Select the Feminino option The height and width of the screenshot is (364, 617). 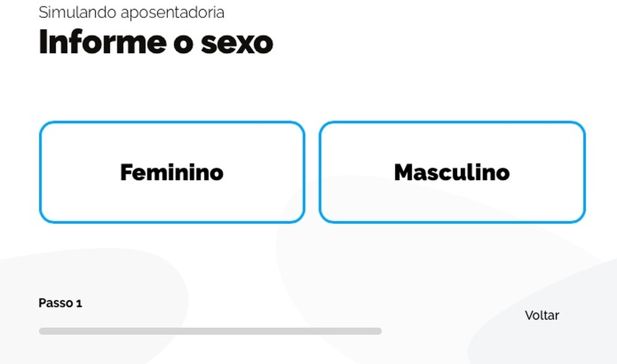pos(172,172)
